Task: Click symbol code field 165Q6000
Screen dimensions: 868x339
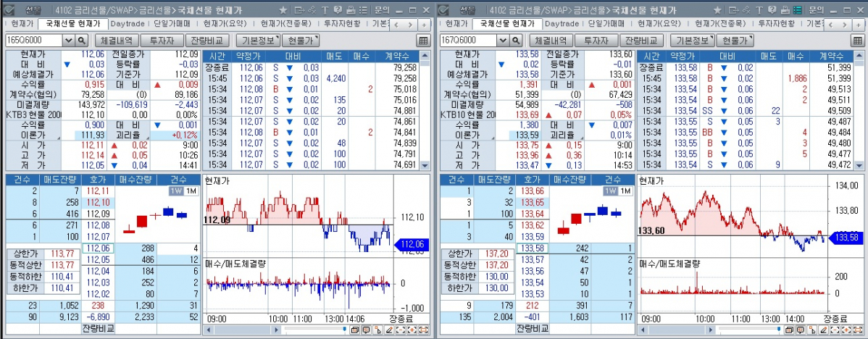Action: pyautogui.click(x=34, y=41)
